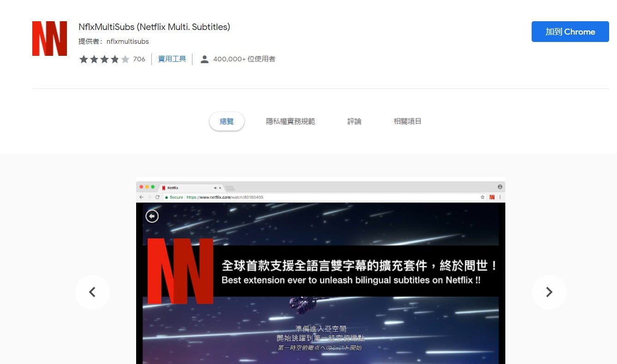Click the provider name nflxmultisubs
Screen dimensions: 617x364
(x=128, y=42)
